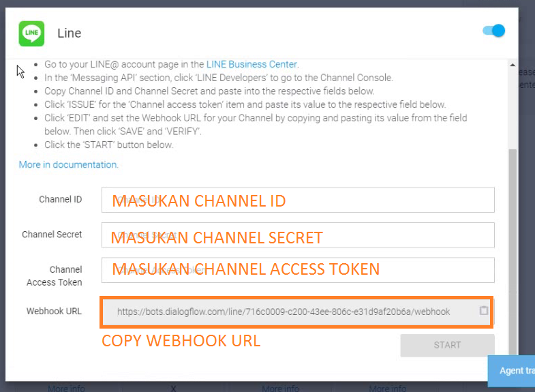The image size is (535, 392).
Task: Click the green LINE app logo
Action: point(31,33)
